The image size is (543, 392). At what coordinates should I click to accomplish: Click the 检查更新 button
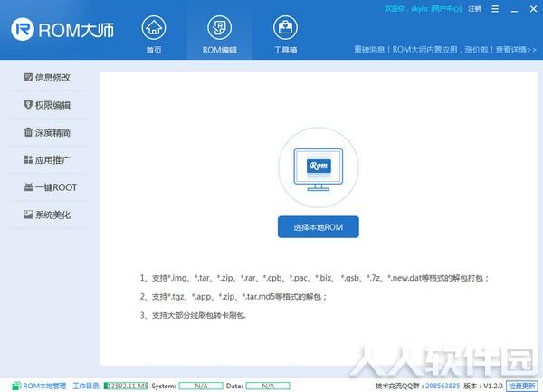click(522, 386)
